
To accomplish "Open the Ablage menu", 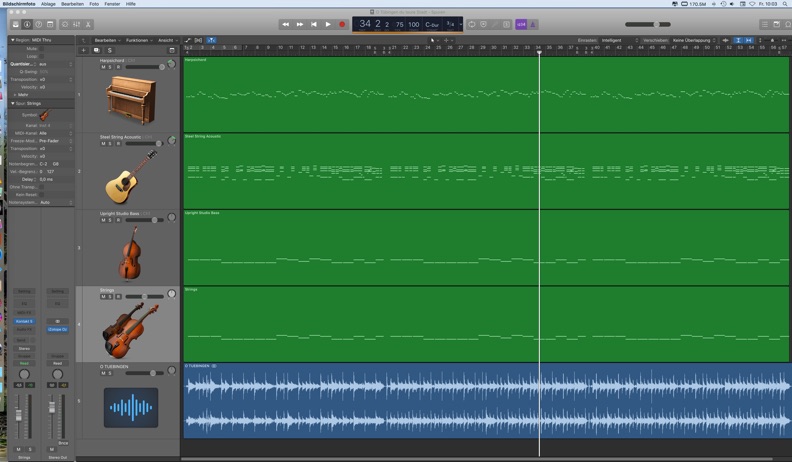I will (48, 4).
